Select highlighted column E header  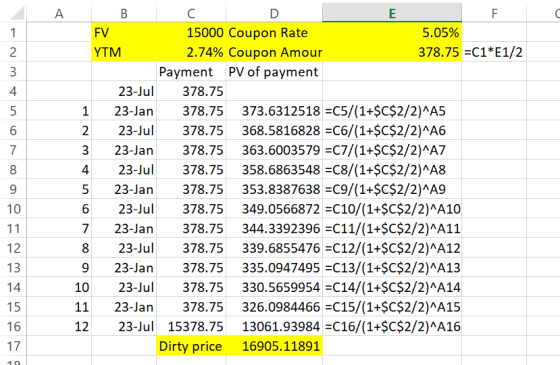[x=392, y=13]
